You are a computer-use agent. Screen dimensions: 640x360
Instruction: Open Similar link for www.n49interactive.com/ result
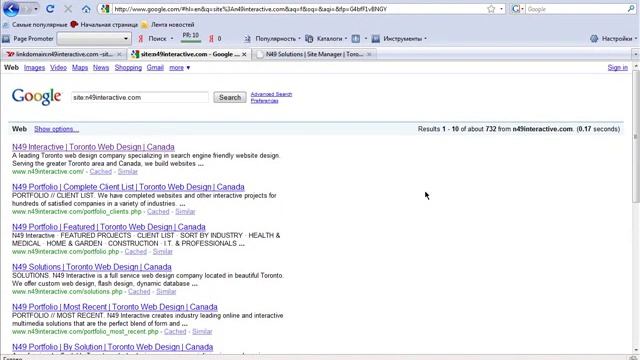[128, 172]
